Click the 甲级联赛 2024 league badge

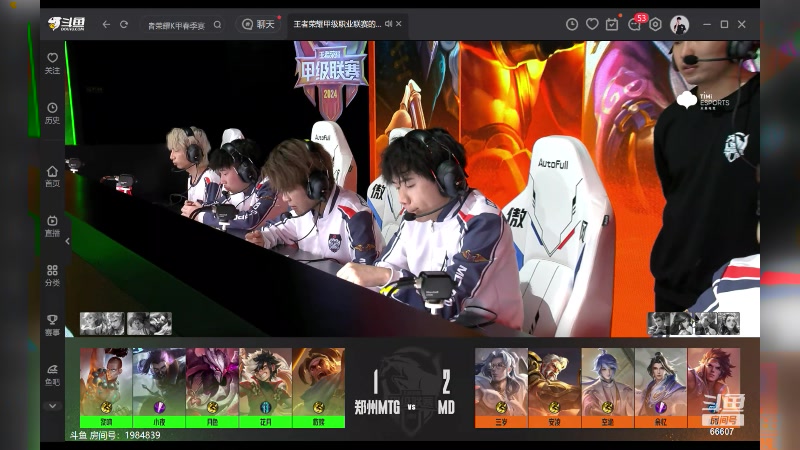[x=331, y=79]
